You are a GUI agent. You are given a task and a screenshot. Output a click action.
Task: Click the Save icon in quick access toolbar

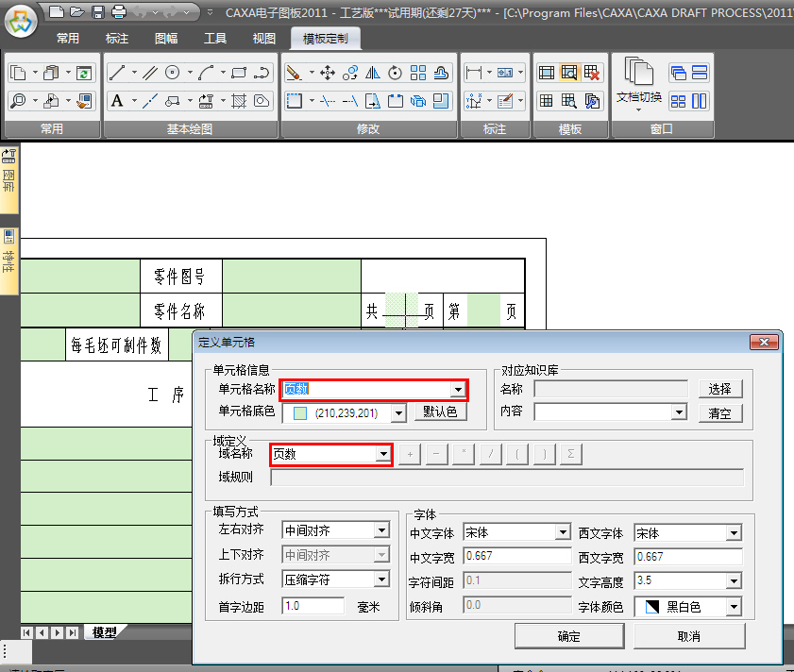(97, 12)
